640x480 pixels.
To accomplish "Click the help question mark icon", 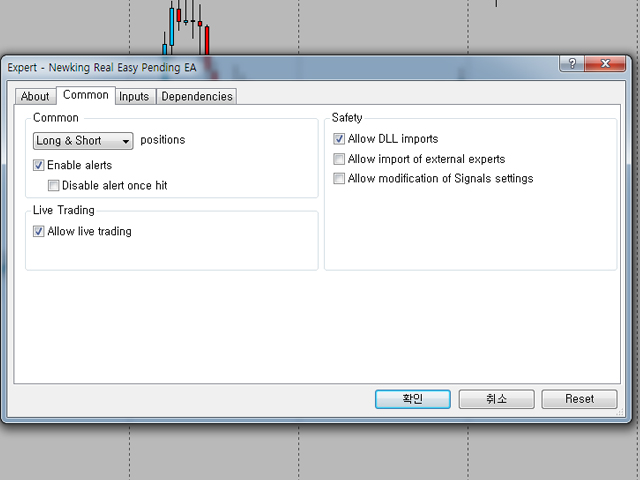I will pos(572,63).
